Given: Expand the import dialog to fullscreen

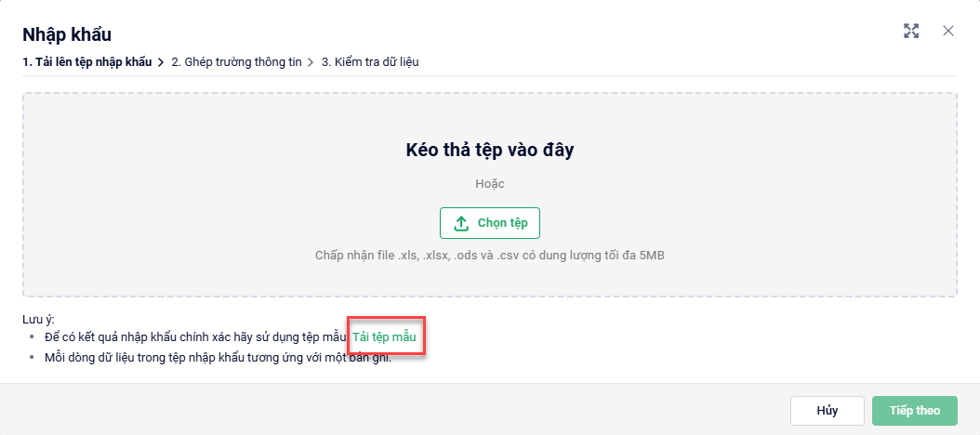Looking at the screenshot, I should click(911, 31).
